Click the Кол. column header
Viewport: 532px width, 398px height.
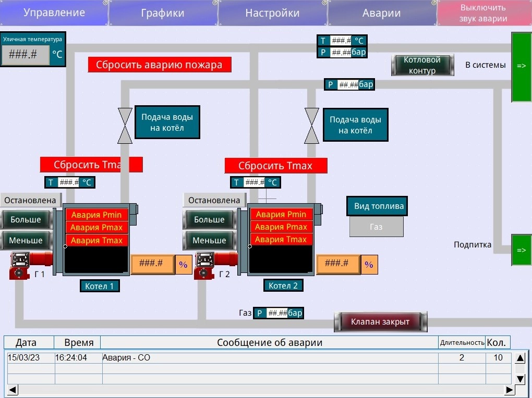point(498,342)
